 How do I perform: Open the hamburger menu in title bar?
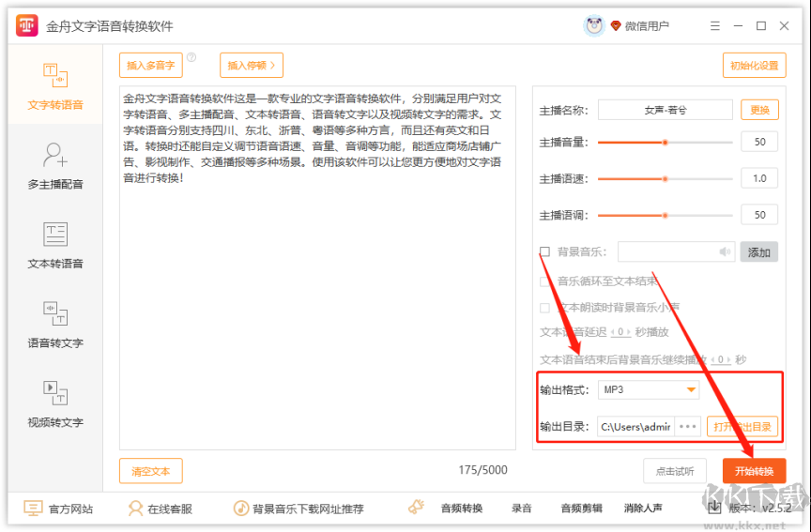[715, 25]
